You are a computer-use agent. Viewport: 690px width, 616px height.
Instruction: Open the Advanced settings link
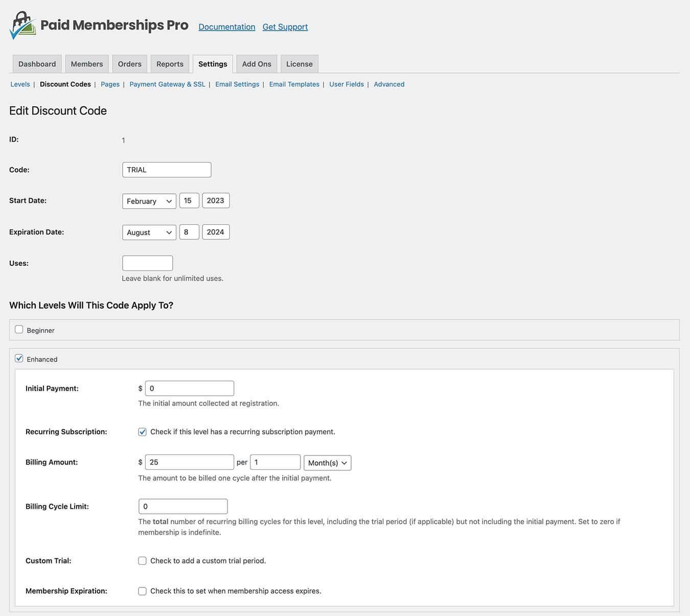[x=389, y=84]
